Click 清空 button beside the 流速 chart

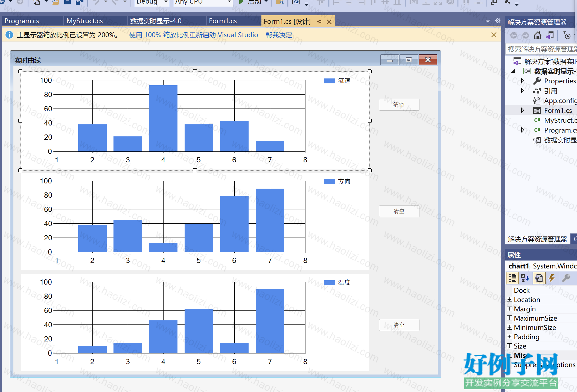pyautogui.click(x=399, y=105)
